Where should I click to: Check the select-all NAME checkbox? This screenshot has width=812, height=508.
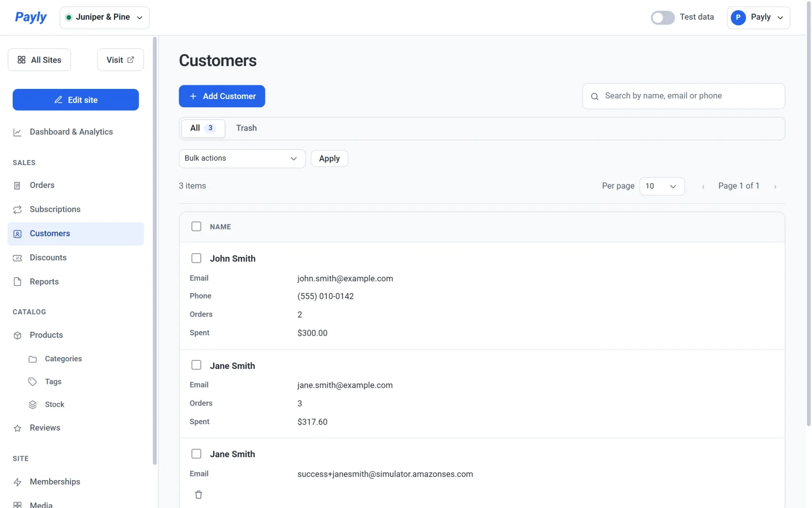click(x=196, y=227)
